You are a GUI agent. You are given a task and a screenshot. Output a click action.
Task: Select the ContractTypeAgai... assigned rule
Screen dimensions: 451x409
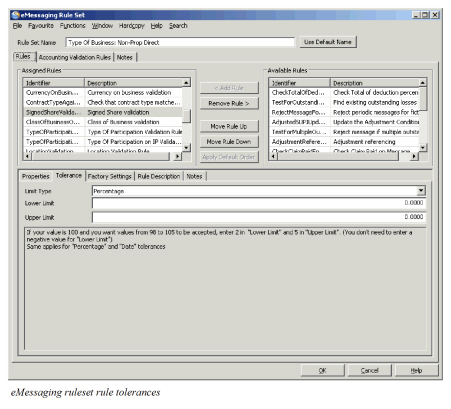point(103,102)
